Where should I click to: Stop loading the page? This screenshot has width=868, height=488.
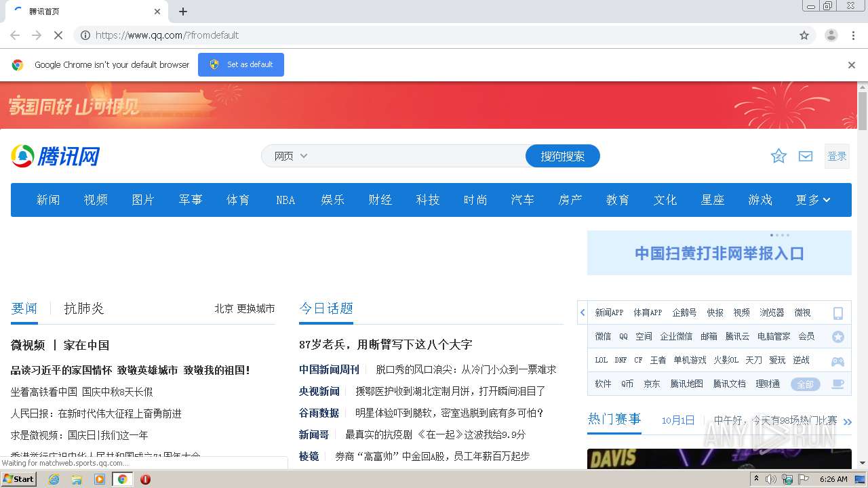click(58, 35)
